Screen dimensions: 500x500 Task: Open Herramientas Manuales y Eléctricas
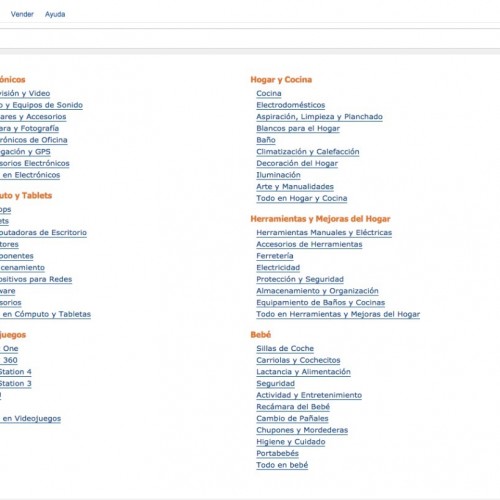pyautogui.click(x=324, y=232)
